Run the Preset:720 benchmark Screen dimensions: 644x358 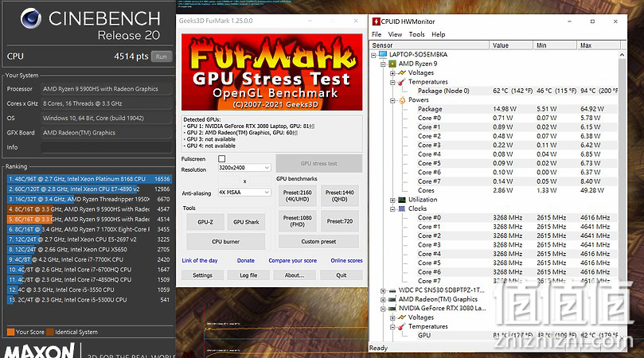(340, 221)
